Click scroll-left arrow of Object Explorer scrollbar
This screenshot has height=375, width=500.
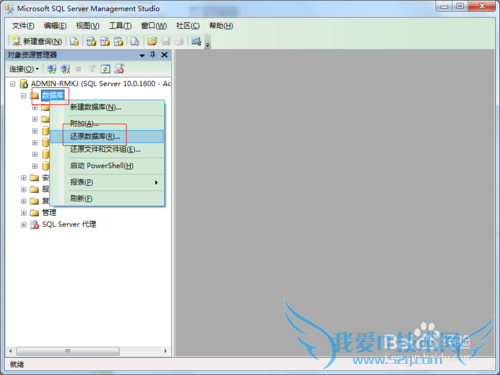coord(11,351)
